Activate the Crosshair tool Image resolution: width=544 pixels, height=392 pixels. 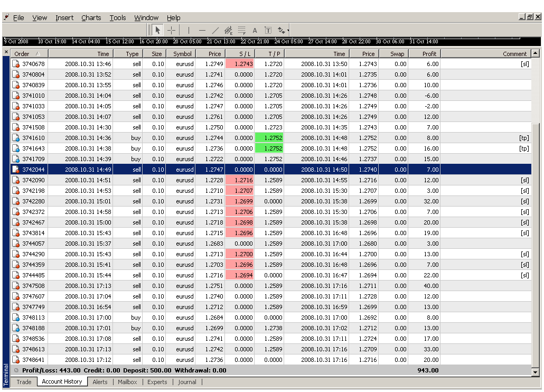172,31
